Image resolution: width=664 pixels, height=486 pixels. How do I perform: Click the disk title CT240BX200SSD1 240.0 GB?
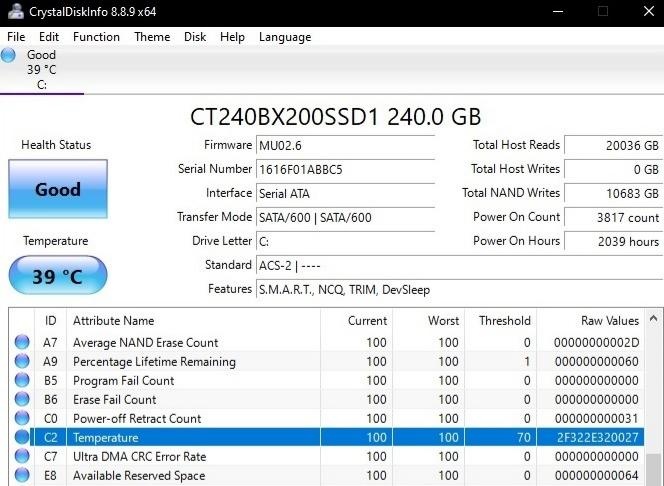[335, 117]
